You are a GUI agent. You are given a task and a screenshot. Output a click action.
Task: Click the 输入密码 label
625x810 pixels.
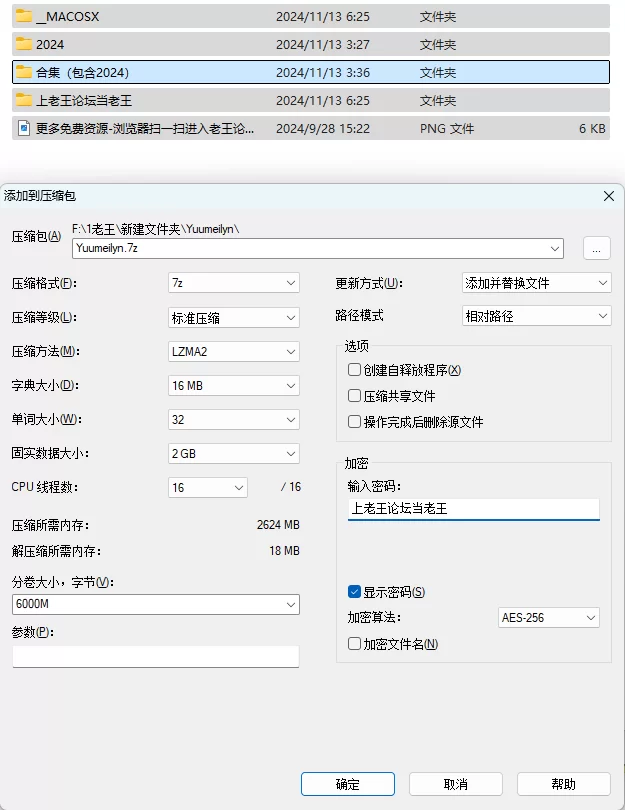tap(374, 486)
